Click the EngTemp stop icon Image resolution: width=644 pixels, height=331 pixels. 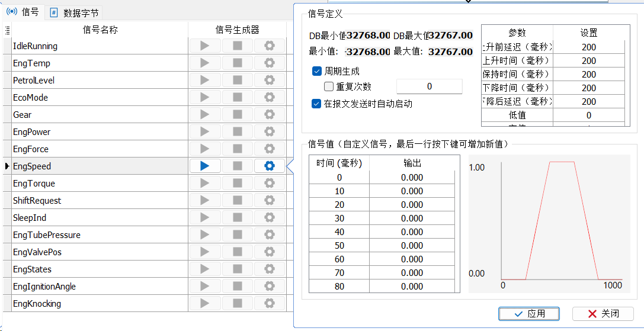[237, 63]
